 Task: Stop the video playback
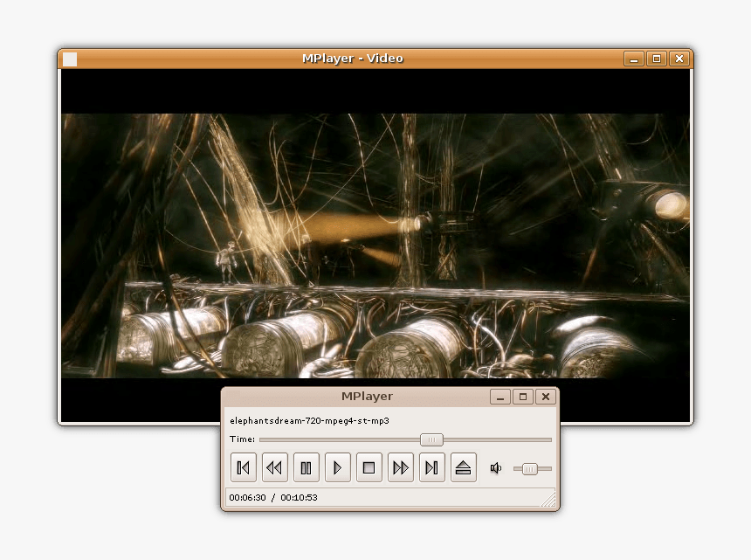pos(369,467)
